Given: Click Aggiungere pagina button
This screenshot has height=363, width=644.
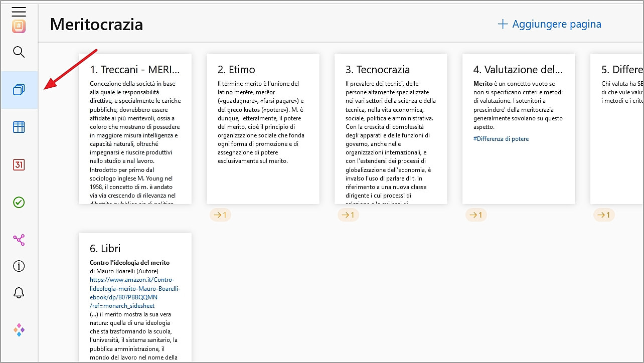Looking at the screenshot, I should 549,24.
